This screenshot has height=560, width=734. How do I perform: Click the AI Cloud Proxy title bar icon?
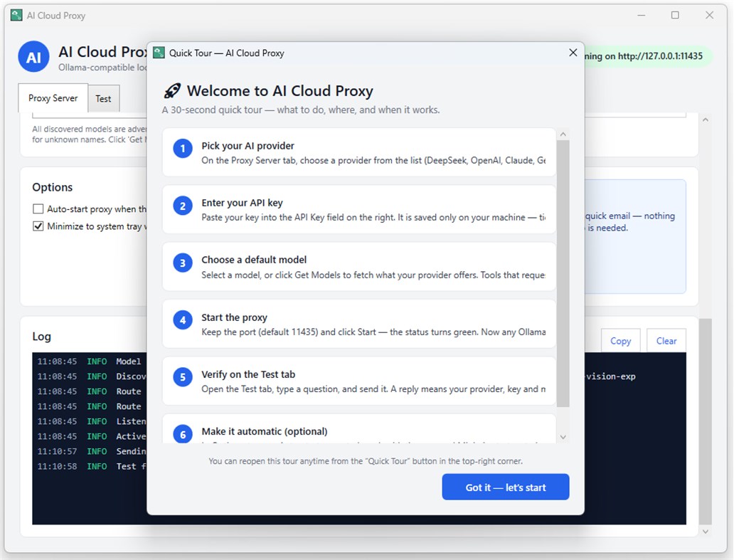(16, 15)
